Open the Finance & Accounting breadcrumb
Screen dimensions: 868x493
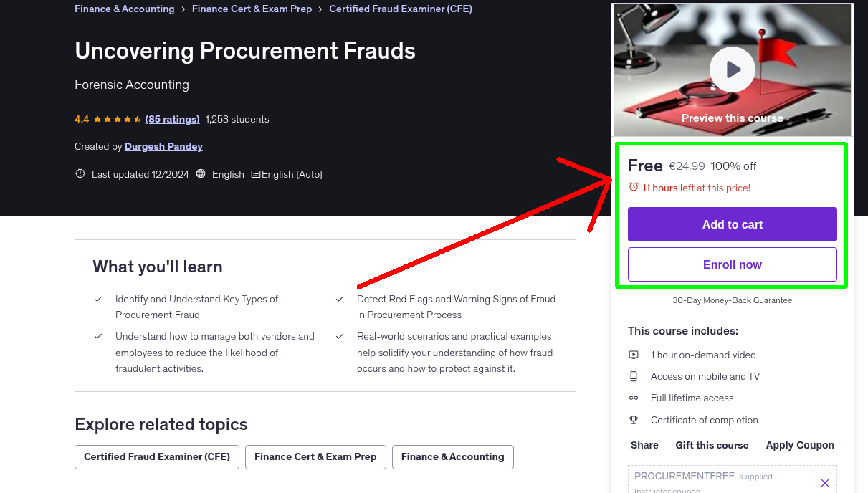[125, 9]
